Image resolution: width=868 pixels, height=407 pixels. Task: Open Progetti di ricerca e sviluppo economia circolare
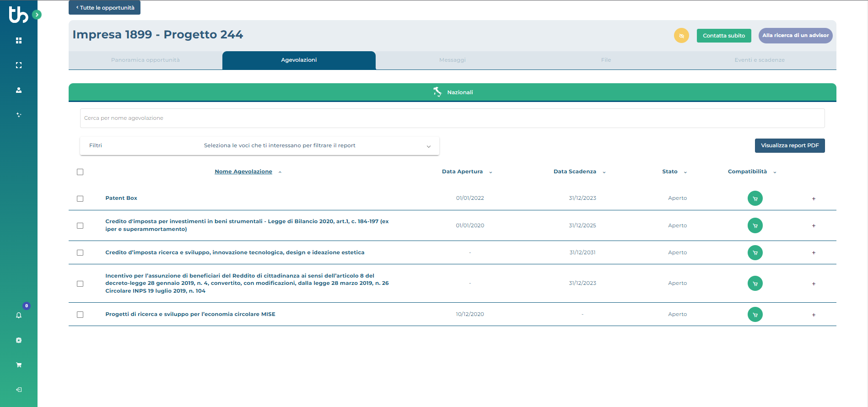190,314
